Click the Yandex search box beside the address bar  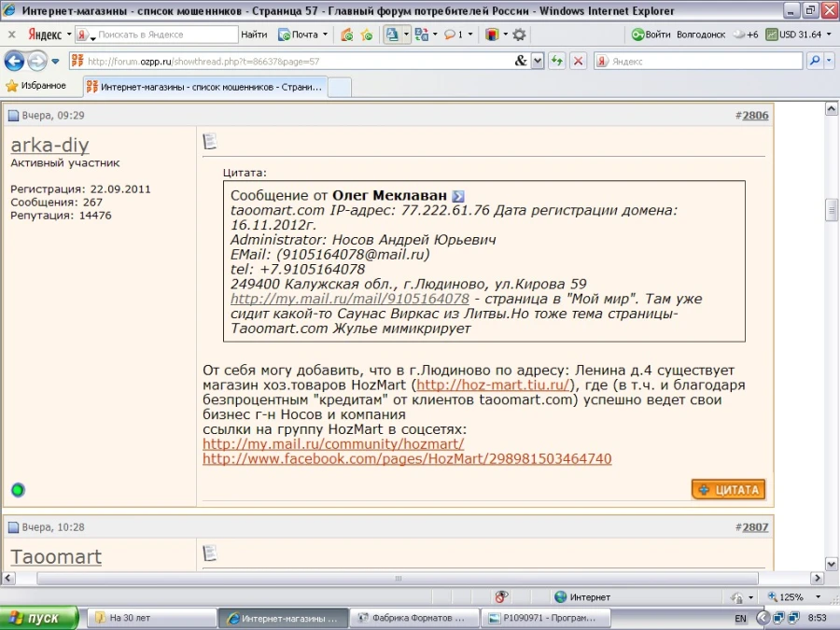699,61
